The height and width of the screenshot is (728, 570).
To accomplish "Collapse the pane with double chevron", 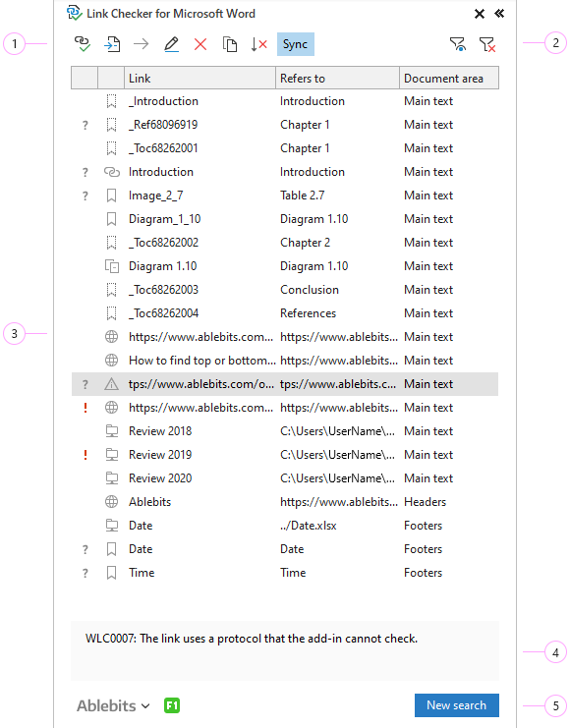I will pyautogui.click(x=499, y=14).
